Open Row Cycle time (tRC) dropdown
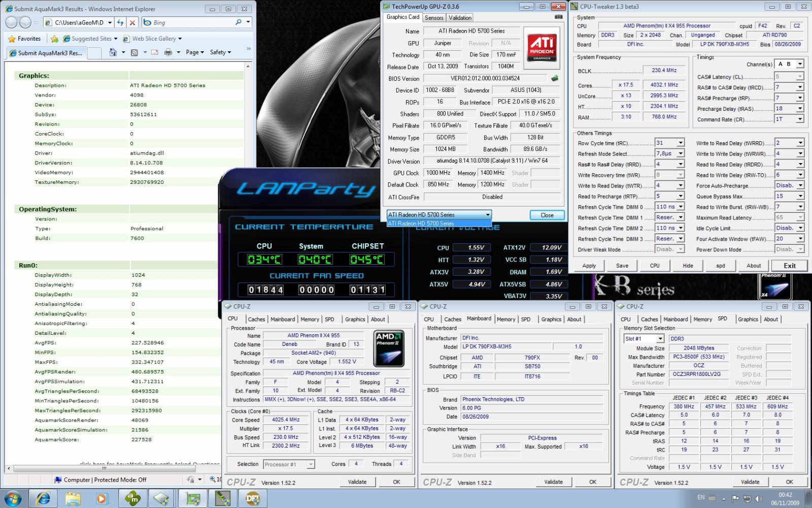This screenshot has height=508, width=812. [x=681, y=143]
